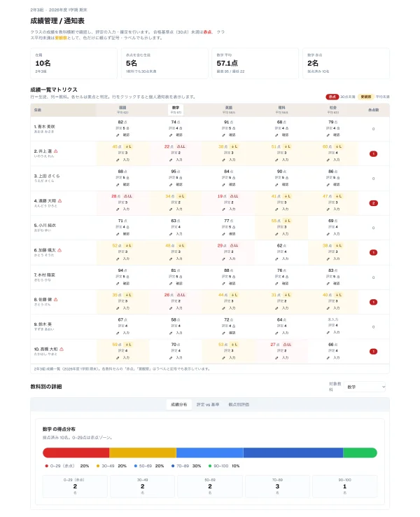Click the 数学 赤点 2名 summary card
The width and height of the screenshot is (420, 517).
tap(346, 63)
